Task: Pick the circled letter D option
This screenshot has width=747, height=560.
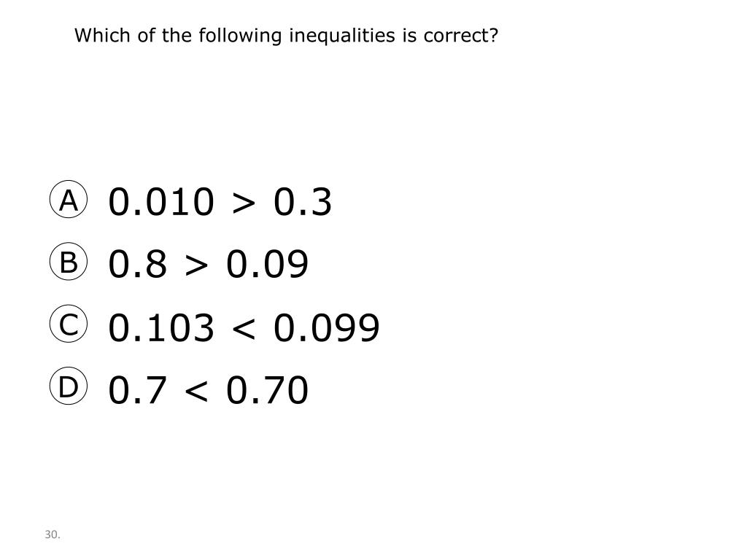Action: pyautogui.click(x=69, y=386)
